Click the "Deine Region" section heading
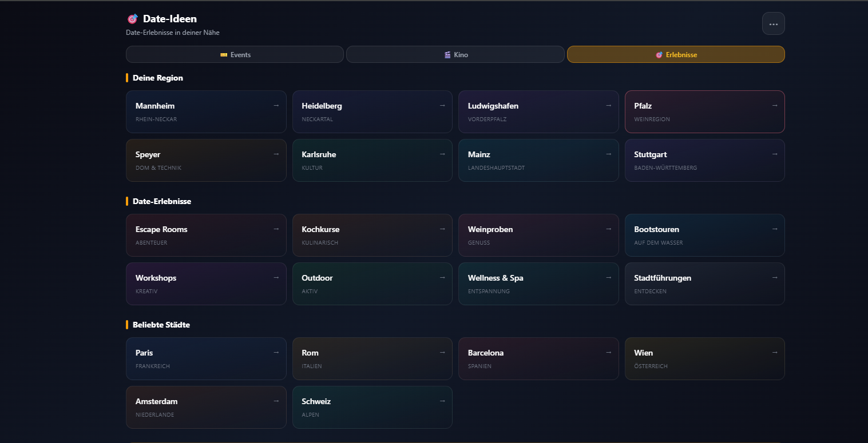Screen dimensions: 868x443 (158, 78)
